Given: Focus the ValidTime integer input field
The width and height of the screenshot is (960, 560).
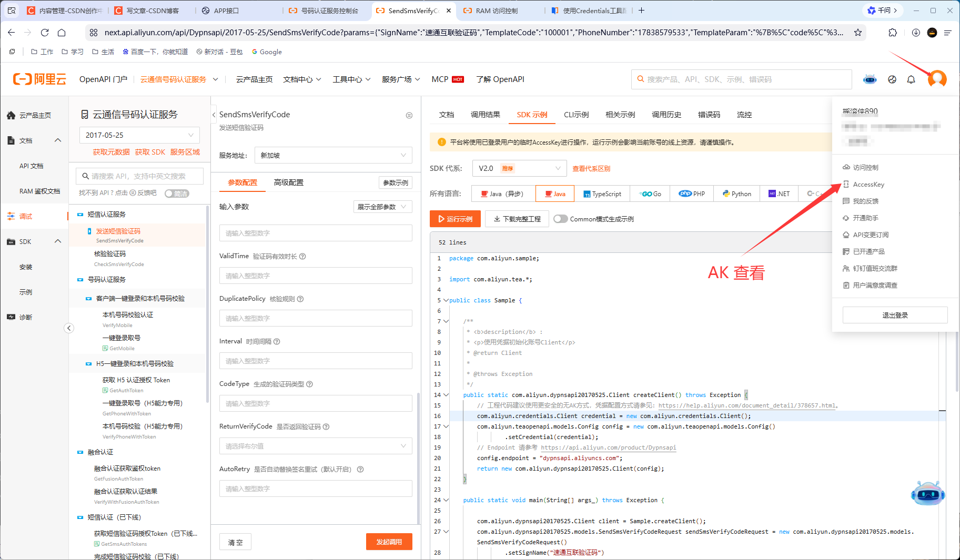Looking at the screenshot, I should tap(316, 276).
